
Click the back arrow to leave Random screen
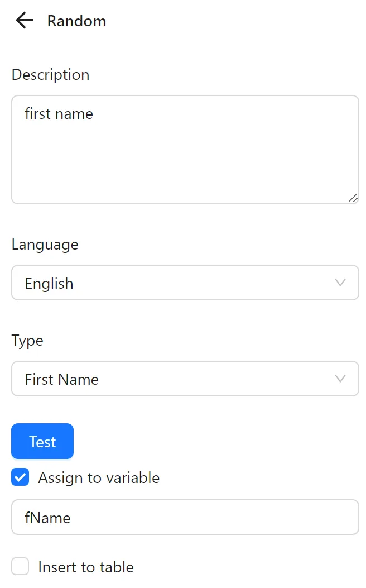[x=23, y=20]
